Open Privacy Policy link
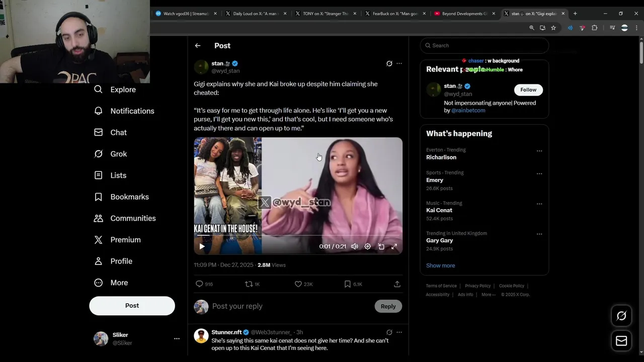This screenshot has height=362, width=644. pyautogui.click(x=477, y=286)
